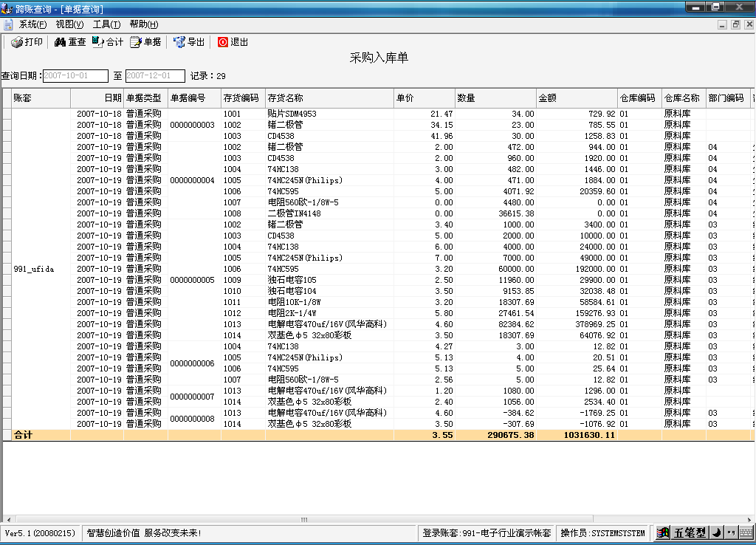Select document number 0000000007 cell

click(194, 397)
